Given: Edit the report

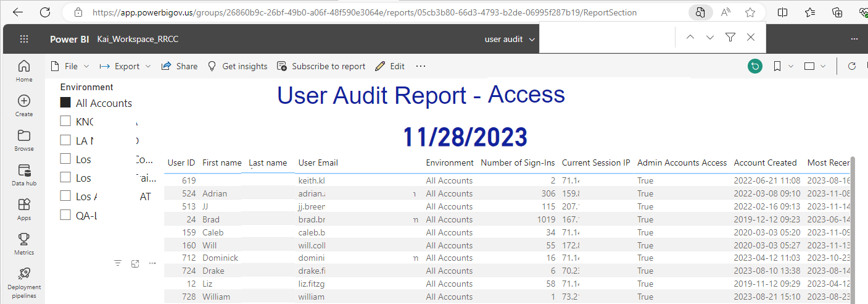Looking at the screenshot, I should (x=390, y=66).
